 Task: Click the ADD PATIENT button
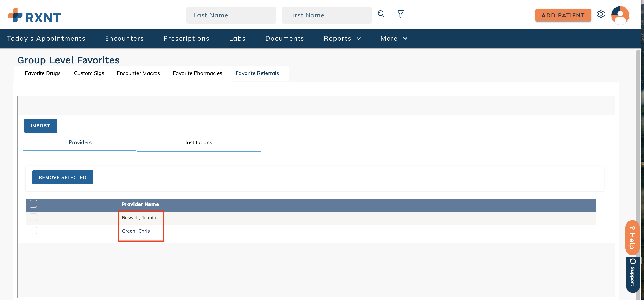563,15
